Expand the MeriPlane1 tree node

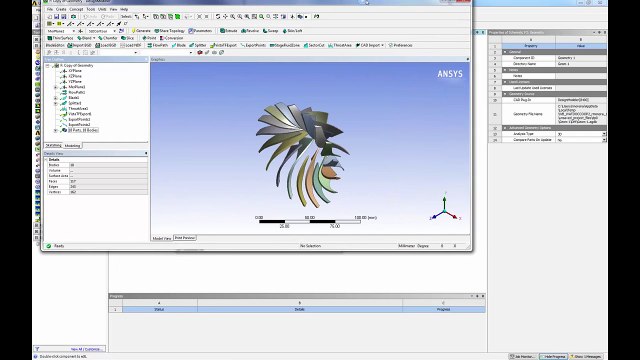(56, 87)
